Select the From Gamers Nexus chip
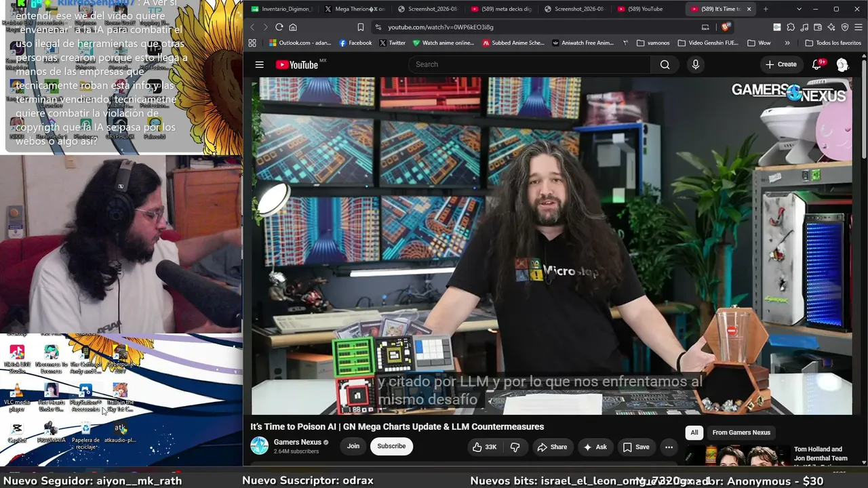The height and width of the screenshot is (488, 868). click(741, 432)
